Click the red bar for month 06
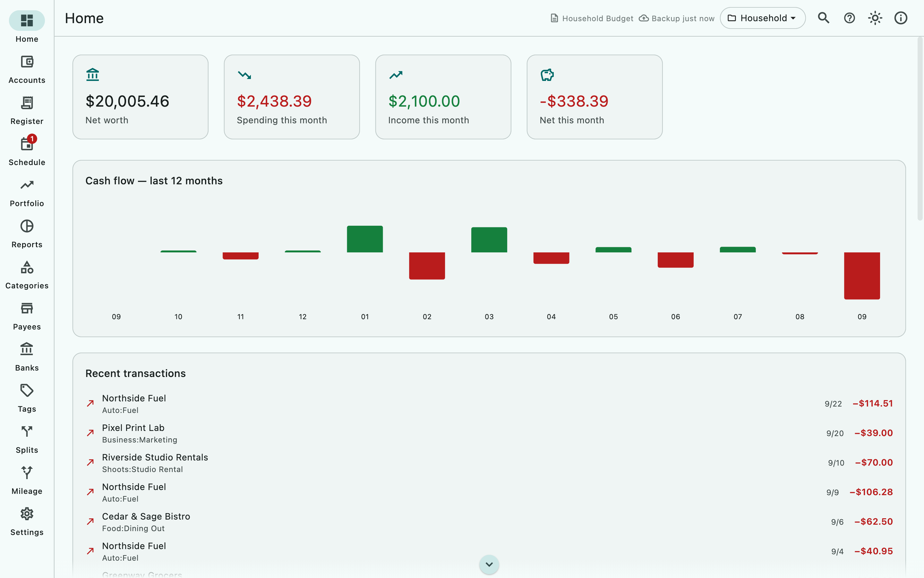The height and width of the screenshot is (578, 924). coord(675,260)
